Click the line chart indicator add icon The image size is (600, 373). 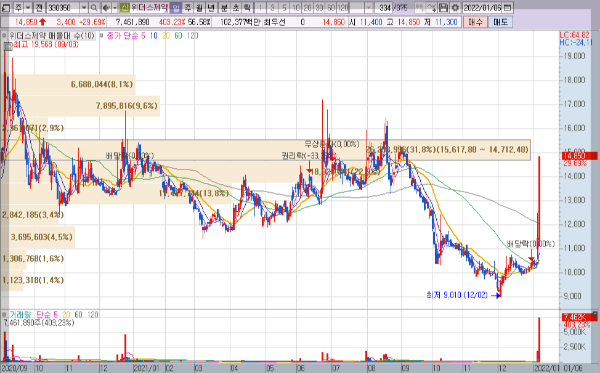[431, 7]
